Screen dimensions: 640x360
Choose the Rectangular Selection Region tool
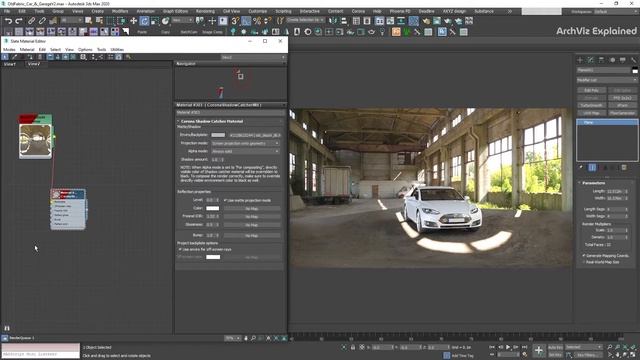point(110,21)
